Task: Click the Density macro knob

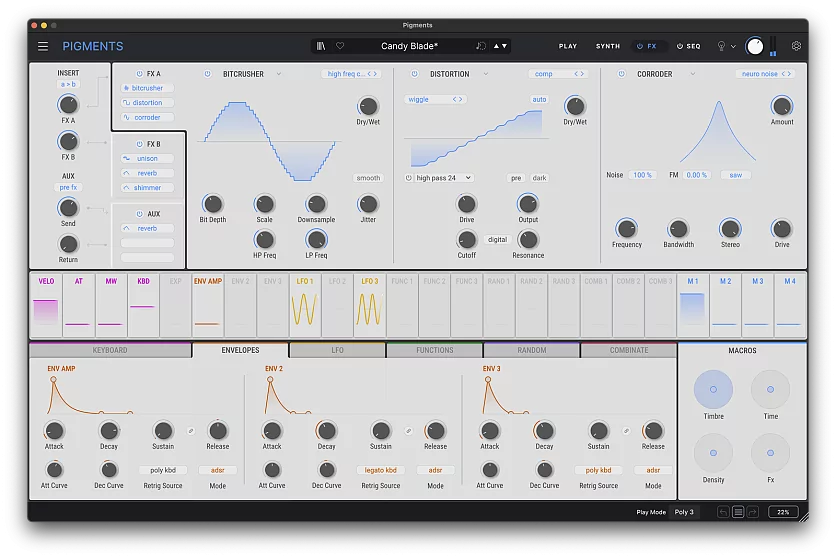Action: (713, 453)
